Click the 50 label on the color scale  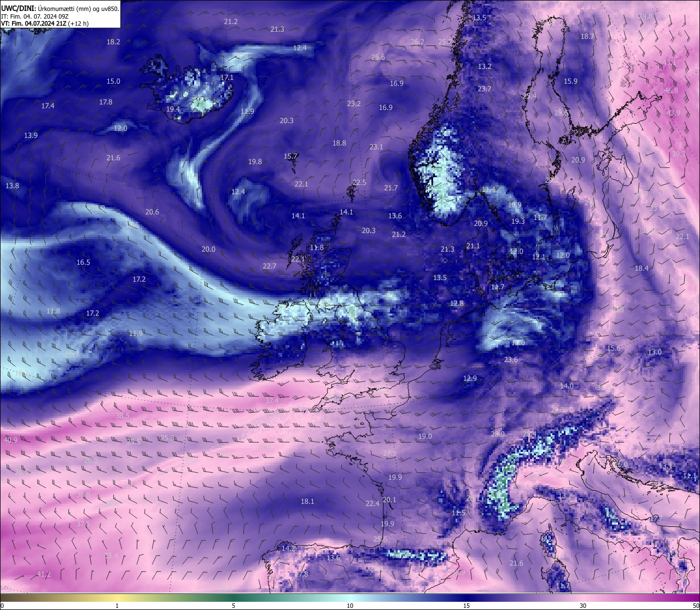(696, 606)
